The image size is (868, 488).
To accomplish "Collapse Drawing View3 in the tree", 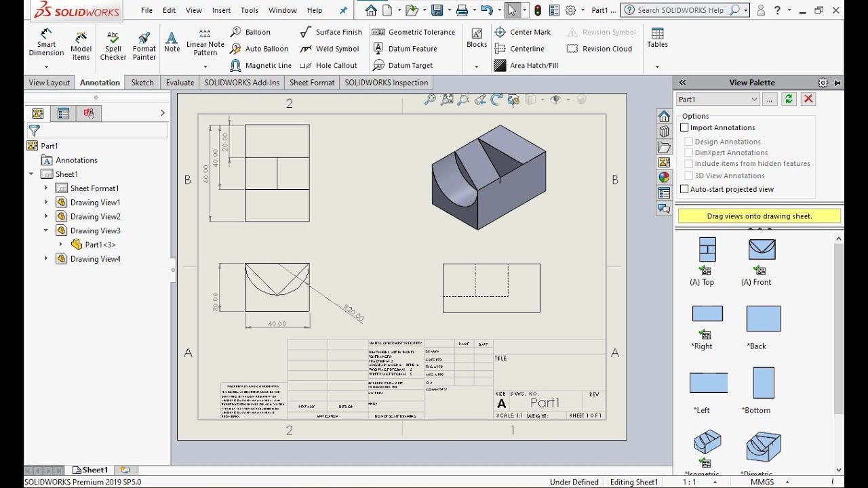I will coord(46,230).
